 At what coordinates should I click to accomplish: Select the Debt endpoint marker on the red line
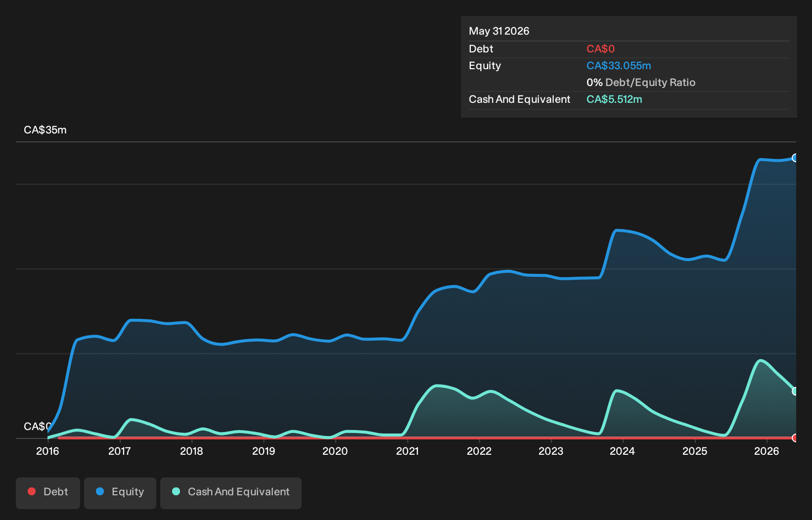[795, 438]
